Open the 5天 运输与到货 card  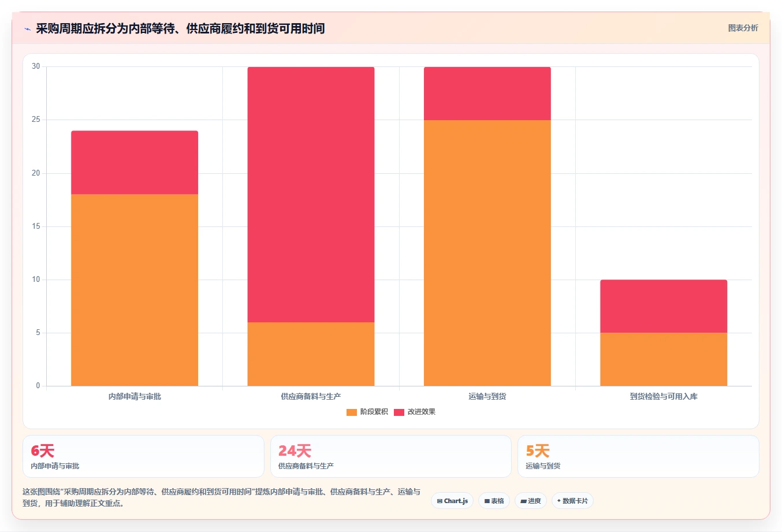tap(638, 456)
